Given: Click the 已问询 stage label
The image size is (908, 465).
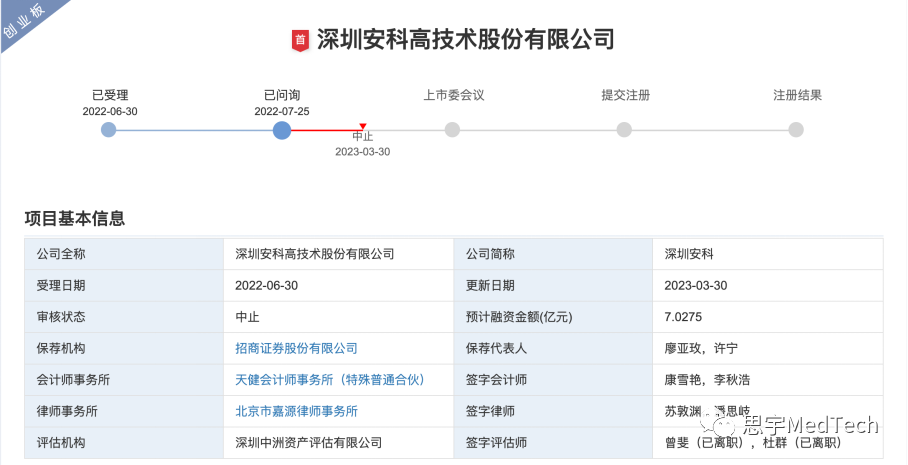Looking at the screenshot, I should pos(282,95).
